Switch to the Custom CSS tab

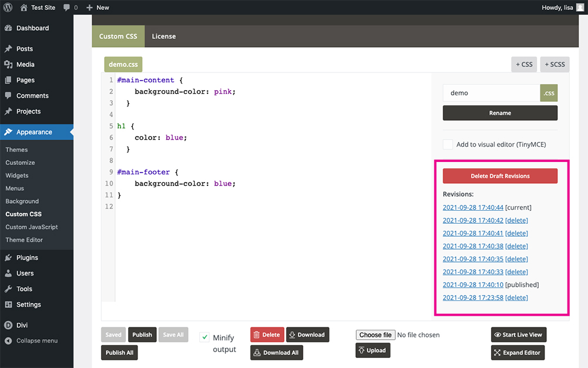tap(118, 37)
